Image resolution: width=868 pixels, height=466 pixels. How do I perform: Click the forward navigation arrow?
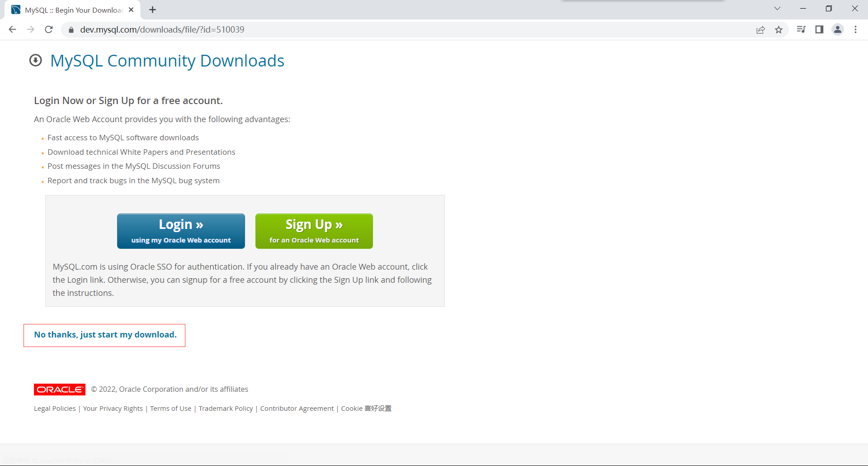(x=31, y=29)
